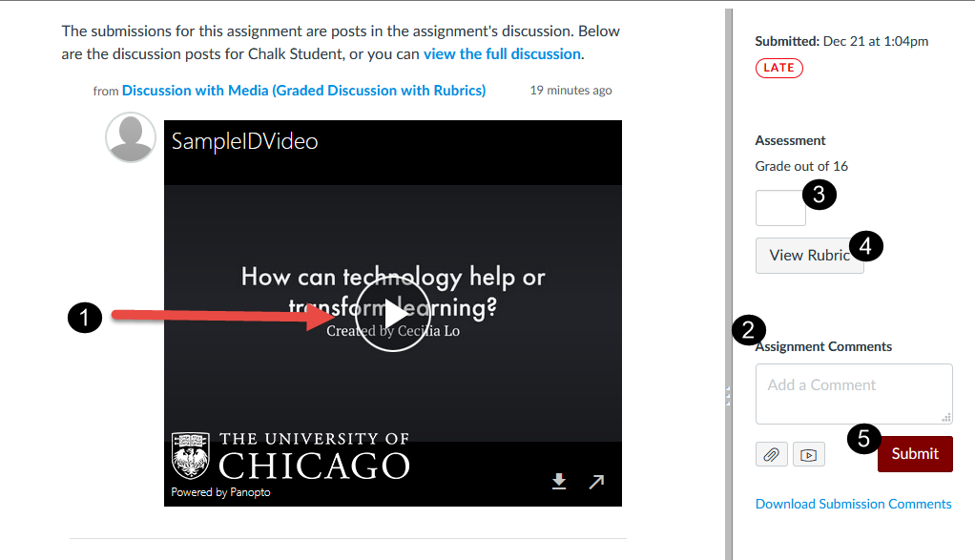
Task: Attach a file using the paperclip icon
Action: (x=772, y=454)
